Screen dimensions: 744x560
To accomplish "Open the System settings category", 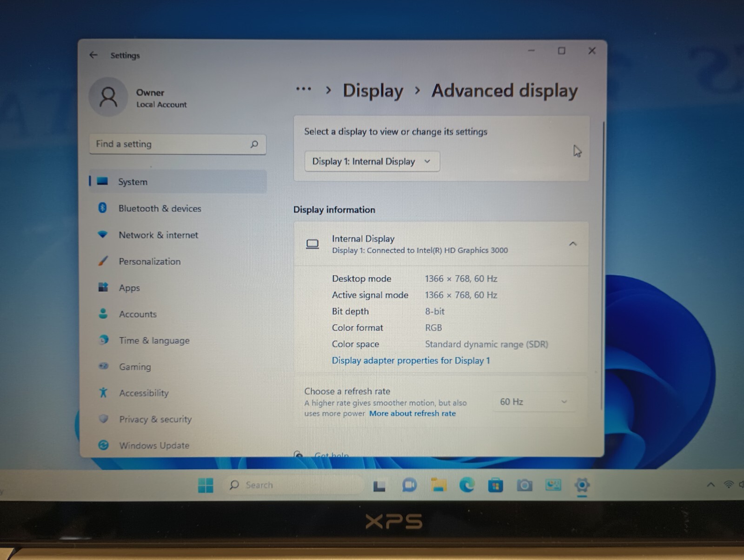I will pos(178,181).
